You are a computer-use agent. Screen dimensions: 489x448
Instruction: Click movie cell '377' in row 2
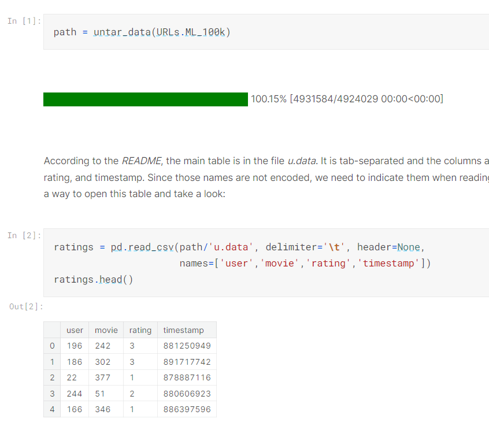pyautogui.click(x=106, y=377)
